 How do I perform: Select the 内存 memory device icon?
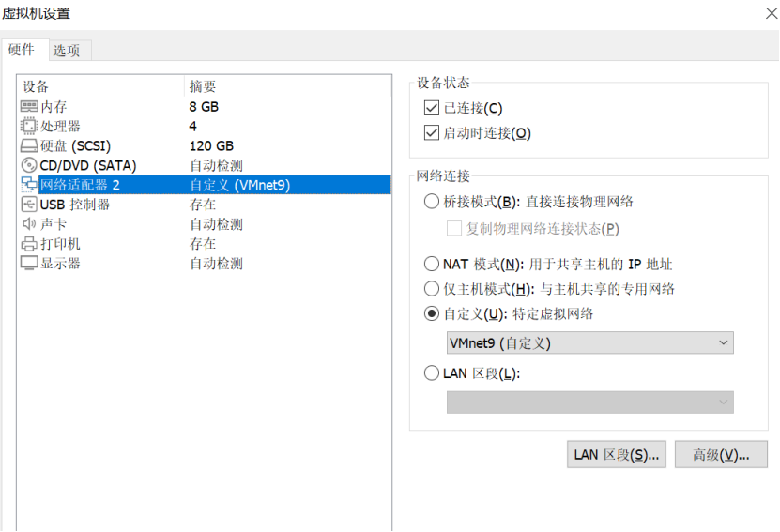[29, 107]
